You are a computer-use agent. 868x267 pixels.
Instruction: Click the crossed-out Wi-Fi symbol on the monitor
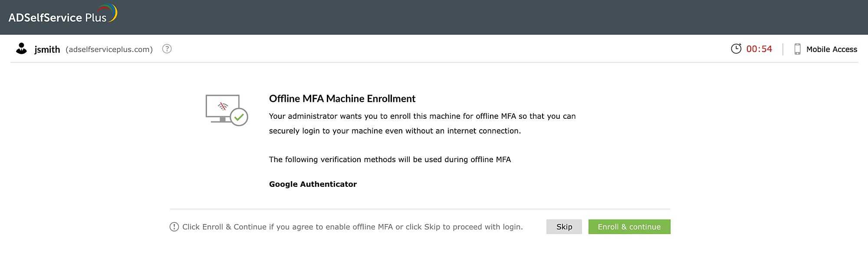(x=223, y=106)
